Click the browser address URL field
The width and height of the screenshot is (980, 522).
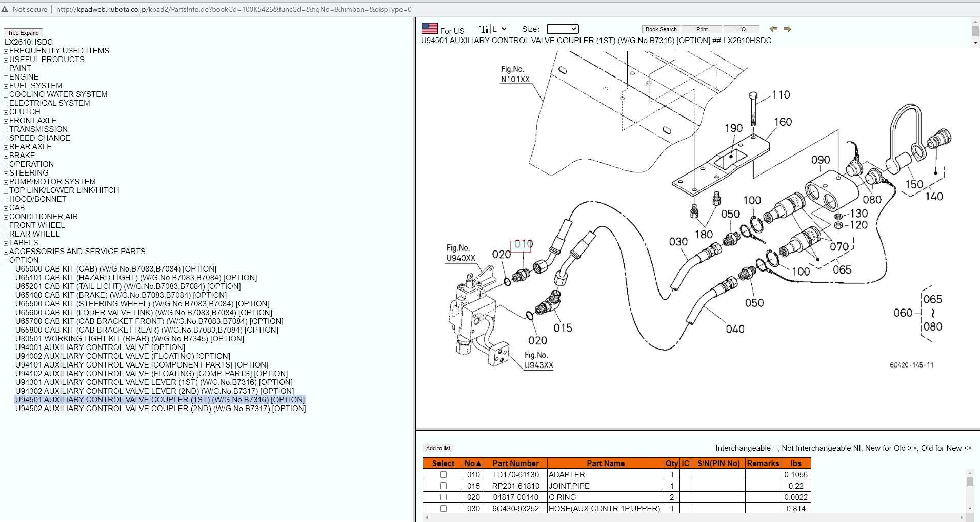(x=234, y=9)
